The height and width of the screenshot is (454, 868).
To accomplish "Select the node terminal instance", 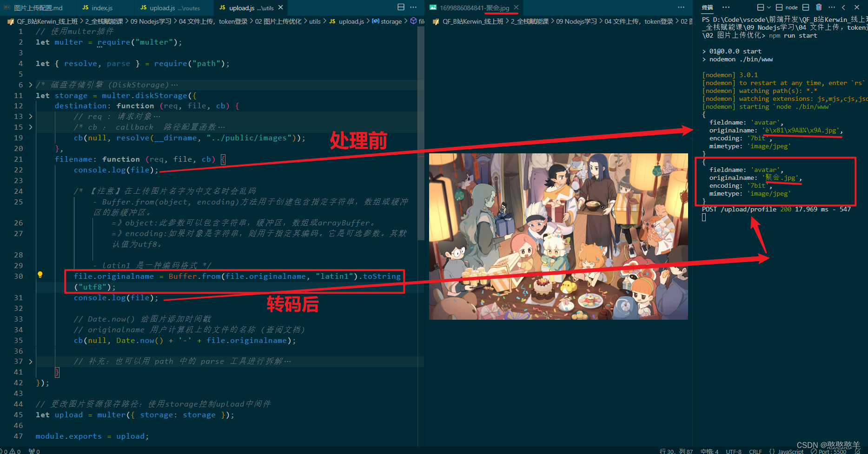I will pyautogui.click(x=787, y=7).
